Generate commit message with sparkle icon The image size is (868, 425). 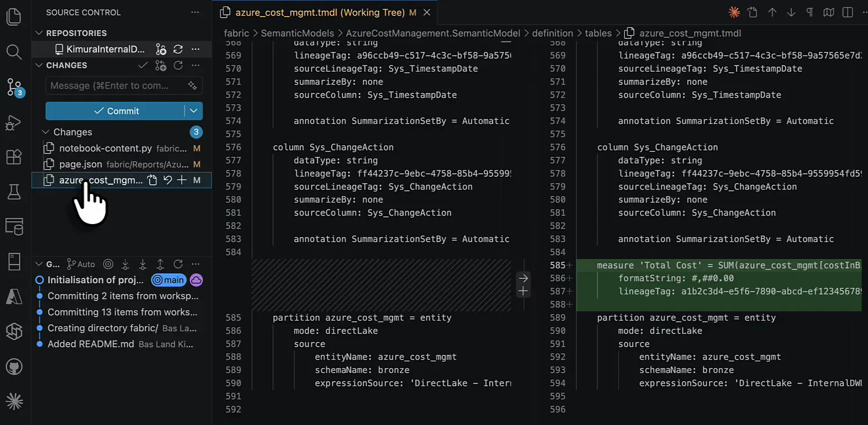click(x=192, y=86)
